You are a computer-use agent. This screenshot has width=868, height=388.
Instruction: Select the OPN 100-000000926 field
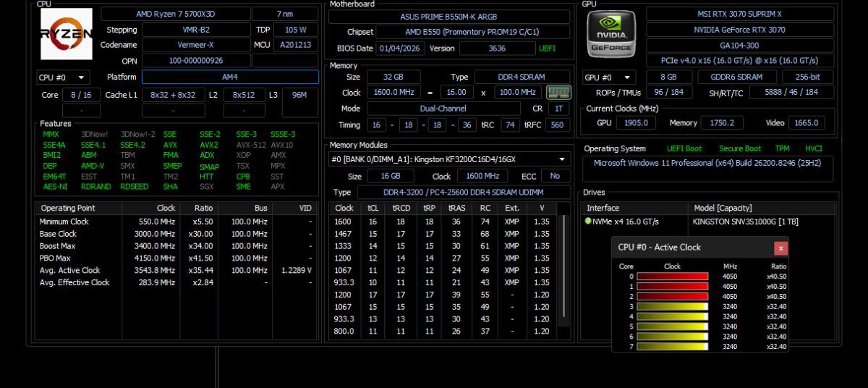click(195, 61)
